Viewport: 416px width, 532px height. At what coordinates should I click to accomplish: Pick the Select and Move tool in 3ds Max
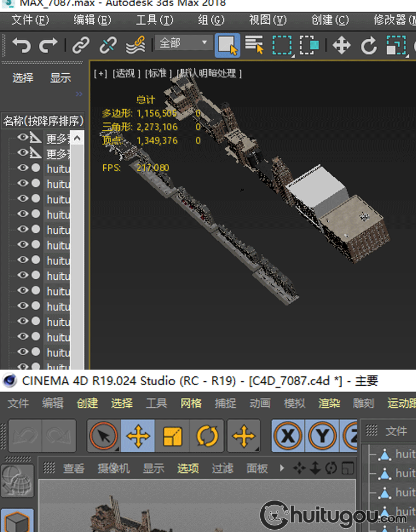(341, 45)
